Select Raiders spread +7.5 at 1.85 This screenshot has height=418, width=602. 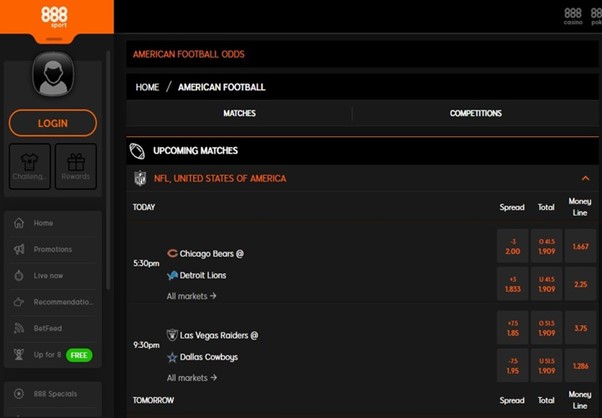pos(513,328)
